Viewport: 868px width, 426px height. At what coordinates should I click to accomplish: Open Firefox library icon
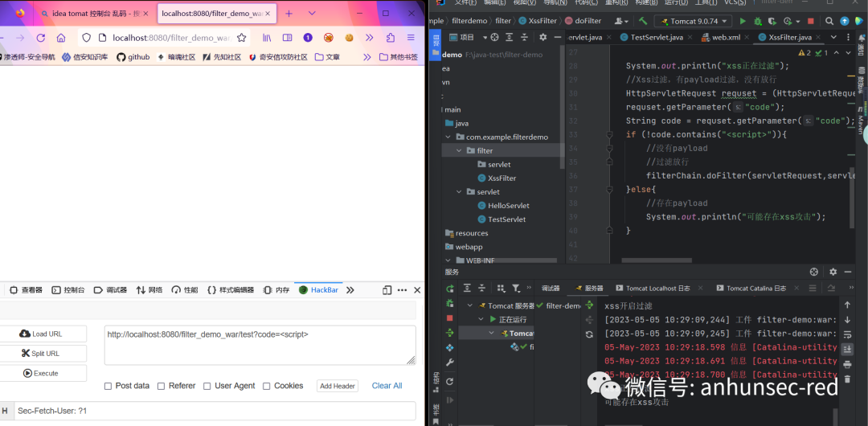coord(267,38)
